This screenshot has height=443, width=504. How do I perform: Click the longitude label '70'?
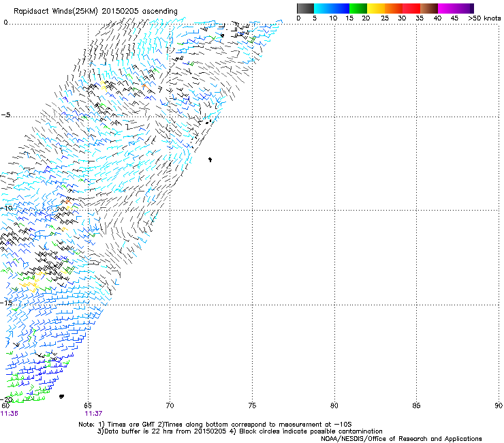click(x=170, y=406)
